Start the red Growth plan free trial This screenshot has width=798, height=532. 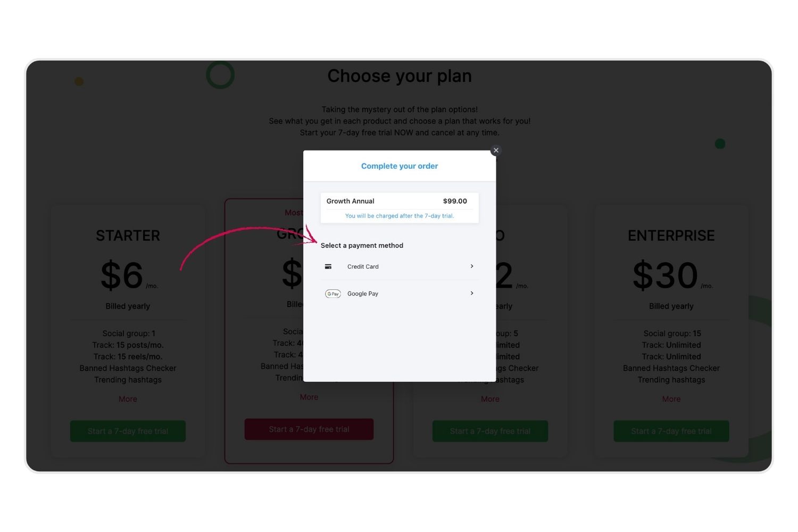click(x=309, y=429)
